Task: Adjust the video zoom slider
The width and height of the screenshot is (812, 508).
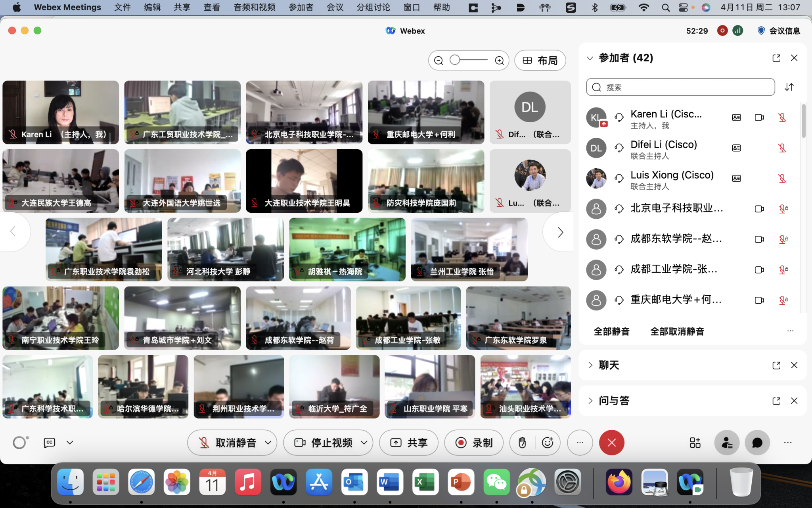Action: (x=454, y=60)
